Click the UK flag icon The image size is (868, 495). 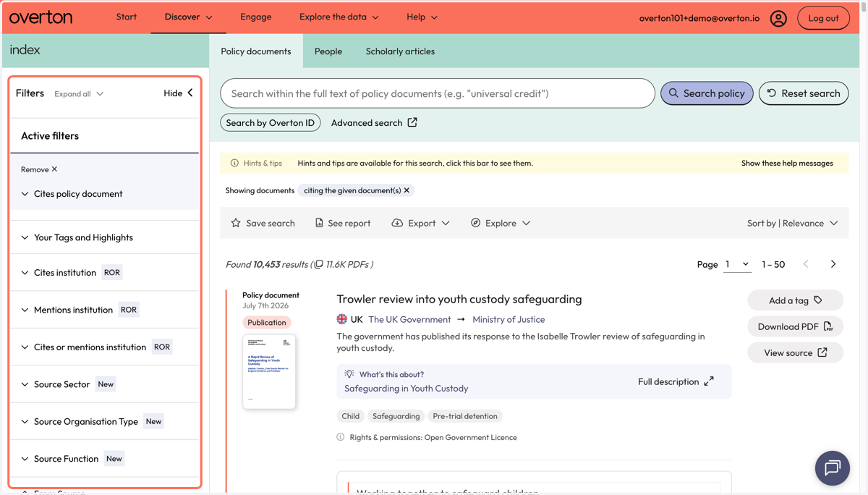pyautogui.click(x=342, y=319)
